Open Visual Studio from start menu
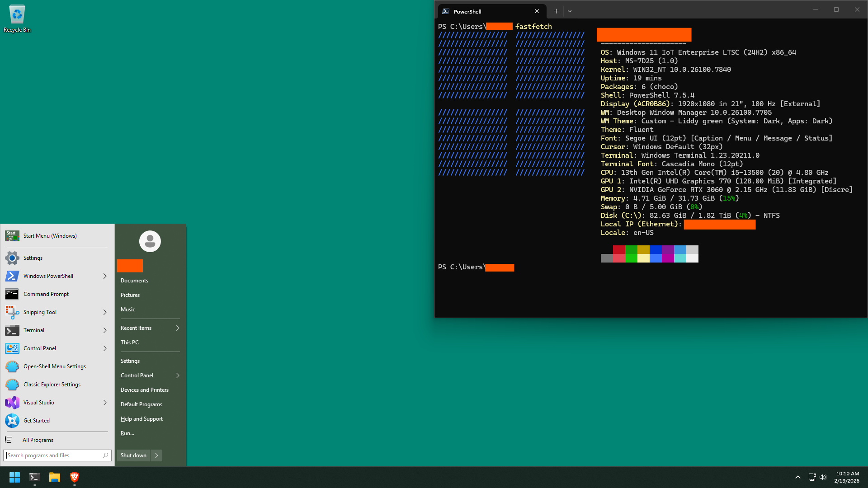 click(x=39, y=403)
